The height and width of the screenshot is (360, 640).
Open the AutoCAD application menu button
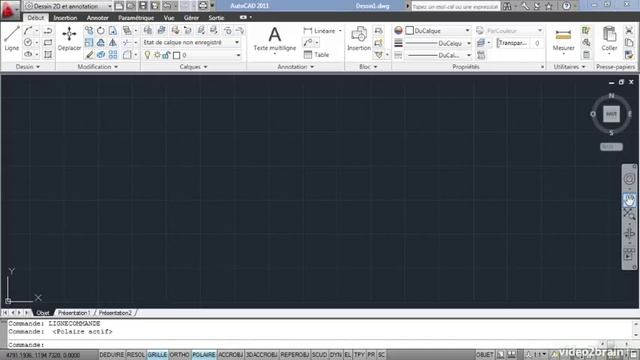[9, 10]
